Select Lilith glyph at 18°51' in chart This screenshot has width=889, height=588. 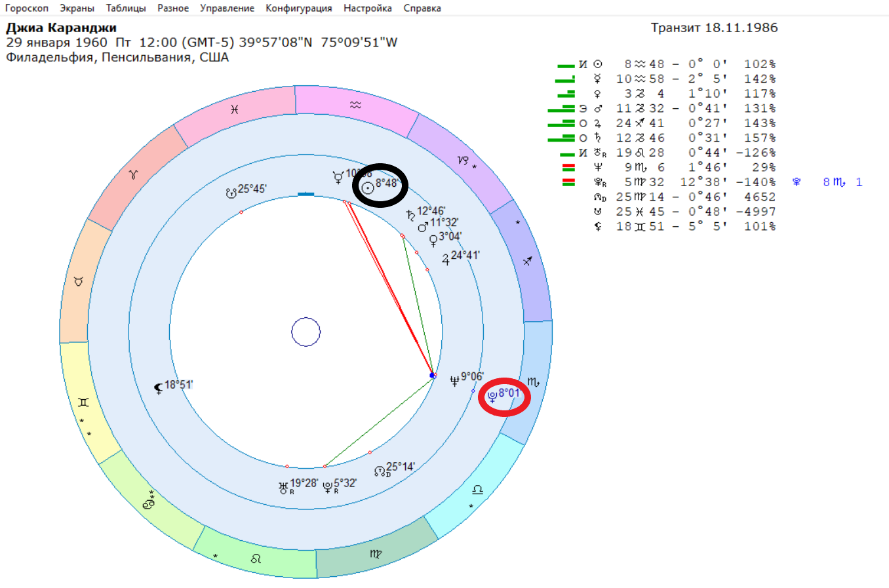click(158, 389)
